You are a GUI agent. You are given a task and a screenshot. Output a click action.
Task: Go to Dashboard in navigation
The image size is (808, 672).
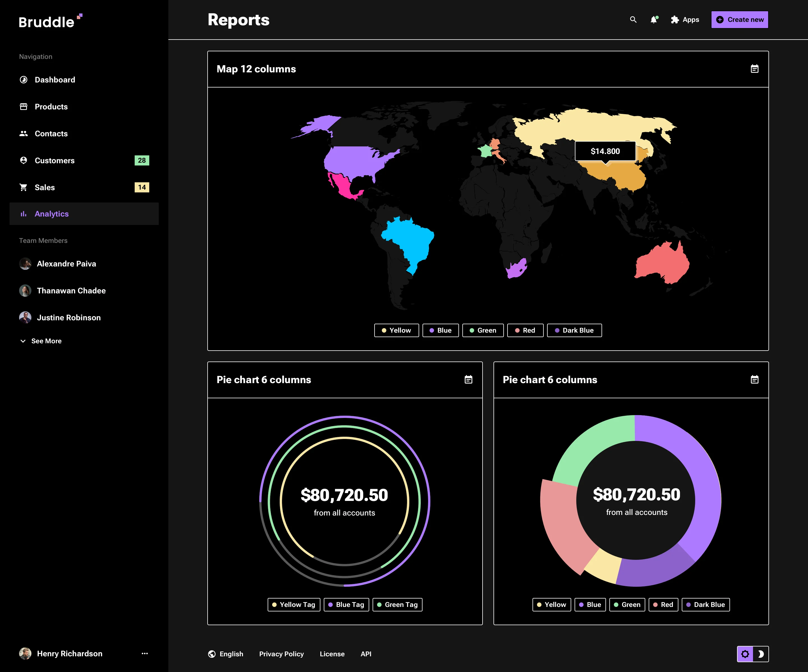(55, 80)
